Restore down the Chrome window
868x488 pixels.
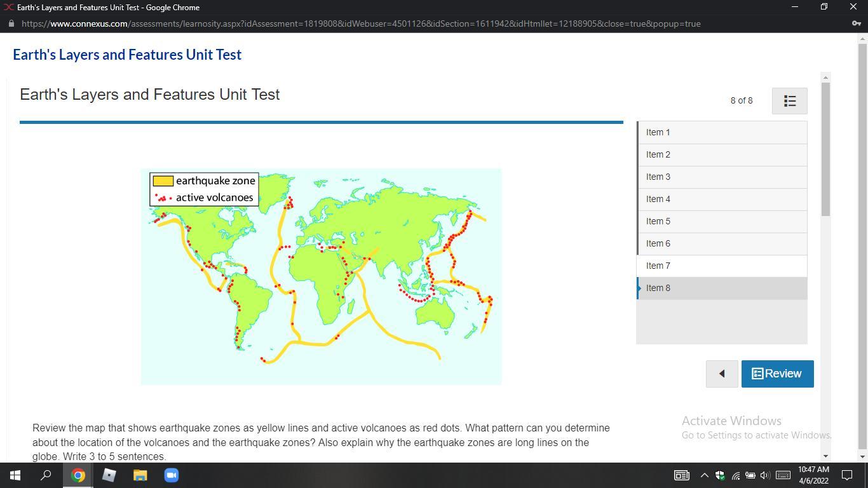point(824,7)
